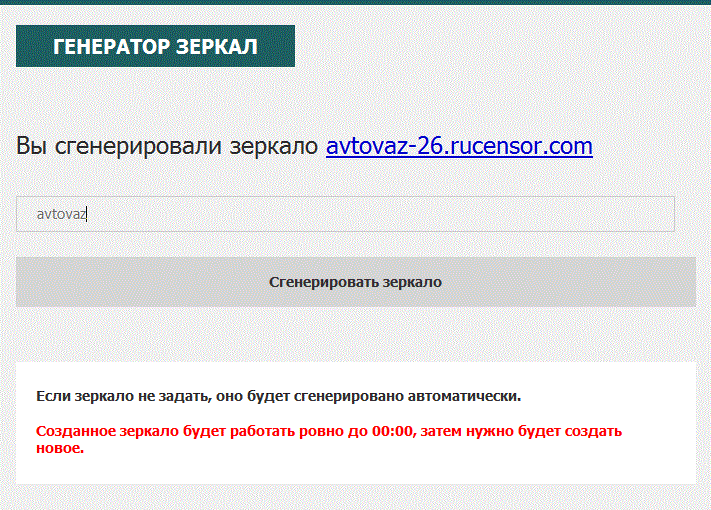The image size is (711, 510).
Task: Click the ГЕНЕРАТОР ЗЕРКАЛ header banner
Action: [155, 47]
